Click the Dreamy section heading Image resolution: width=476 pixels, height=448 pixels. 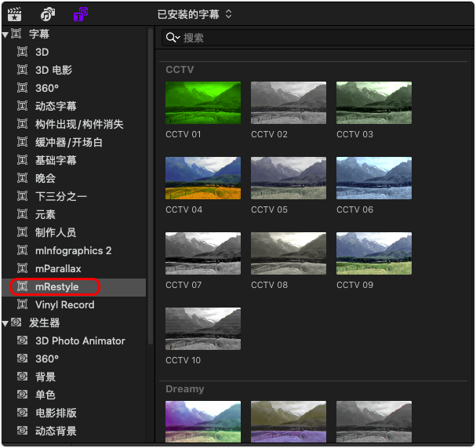(185, 389)
